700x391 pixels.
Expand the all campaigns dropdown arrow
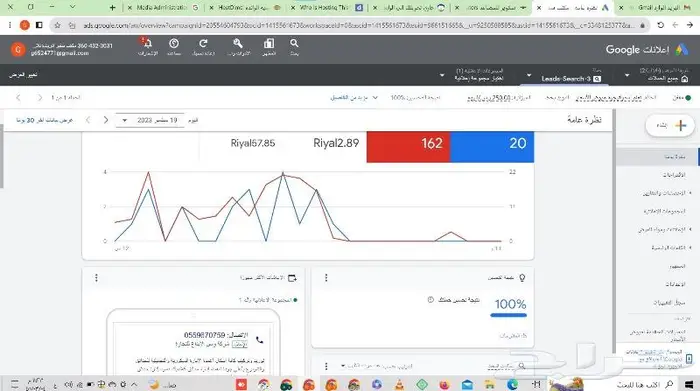coord(627,75)
